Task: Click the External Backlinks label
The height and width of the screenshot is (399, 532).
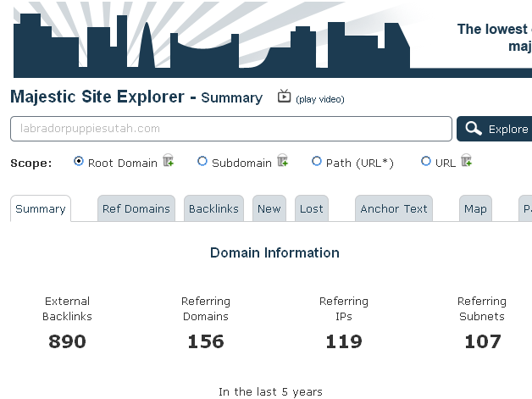Action: [x=67, y=308]
